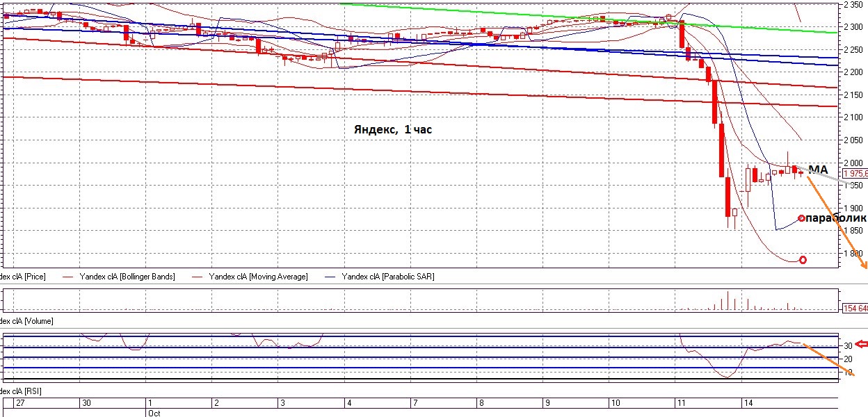Screen dimensions: 868x417
Task: Click date axis label 7
Action: click(415, 402)
